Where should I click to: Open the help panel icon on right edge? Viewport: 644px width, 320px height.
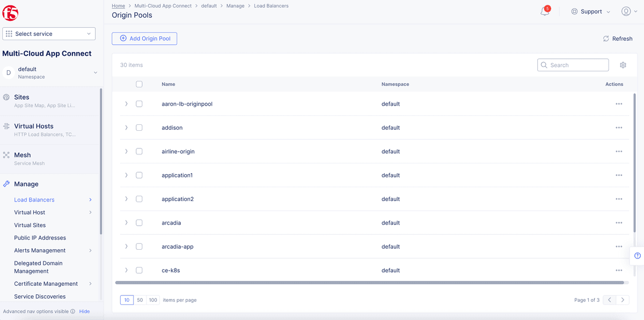pos(636,256)
